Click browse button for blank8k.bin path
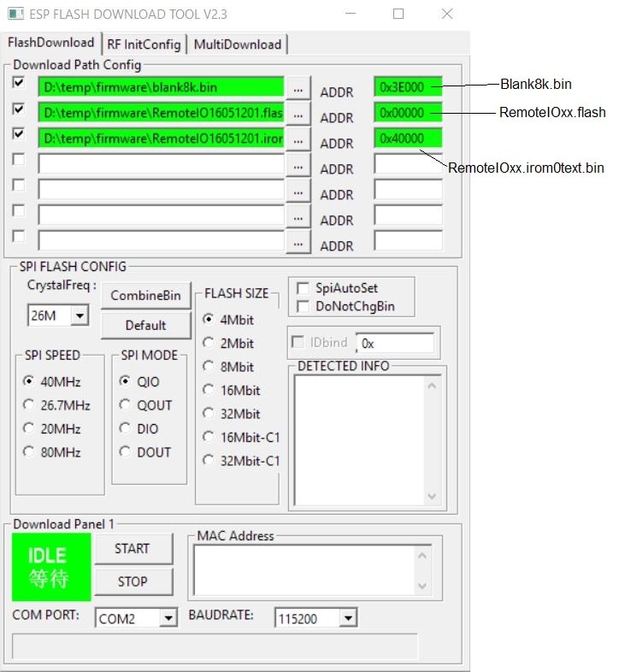The width and height of the screenshot is (631, 672). [297, 87]
